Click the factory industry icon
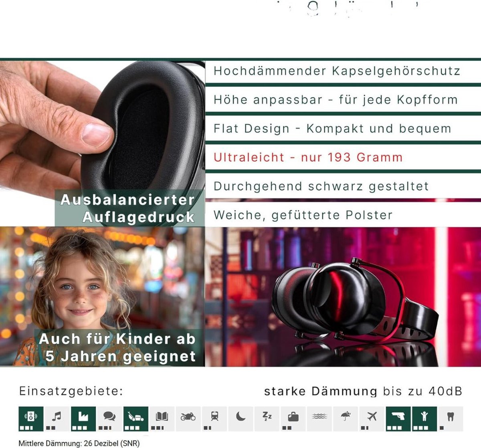Image resolution: width=481 pixels, height=448 pixels. [x=83, y=418]
